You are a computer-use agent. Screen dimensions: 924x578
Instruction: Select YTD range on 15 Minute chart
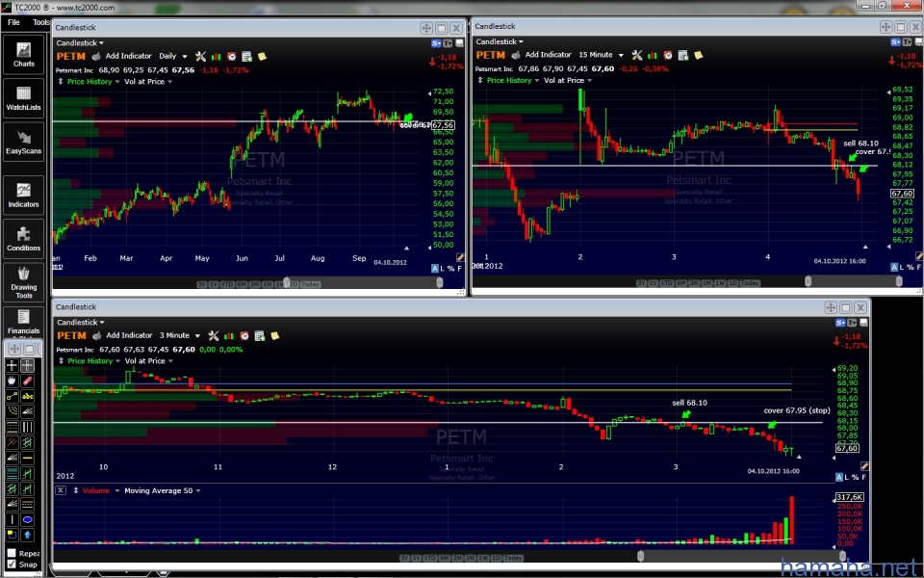point(666,283)
